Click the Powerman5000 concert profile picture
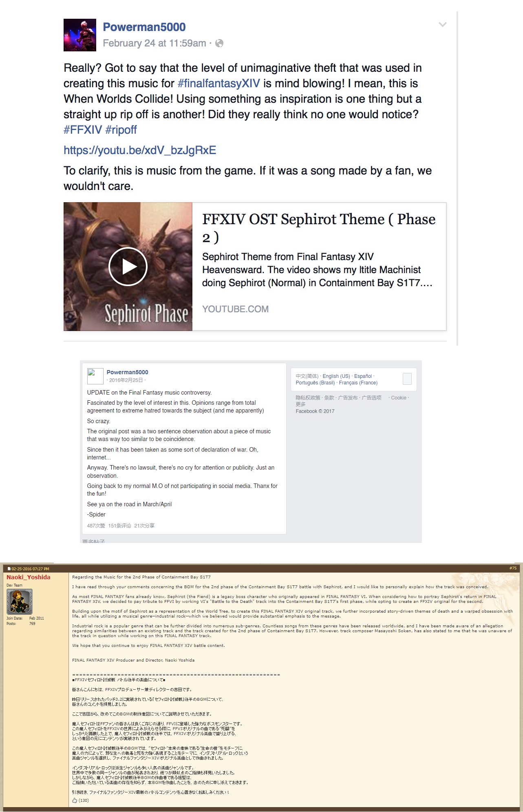 click(x=80, y=35)
